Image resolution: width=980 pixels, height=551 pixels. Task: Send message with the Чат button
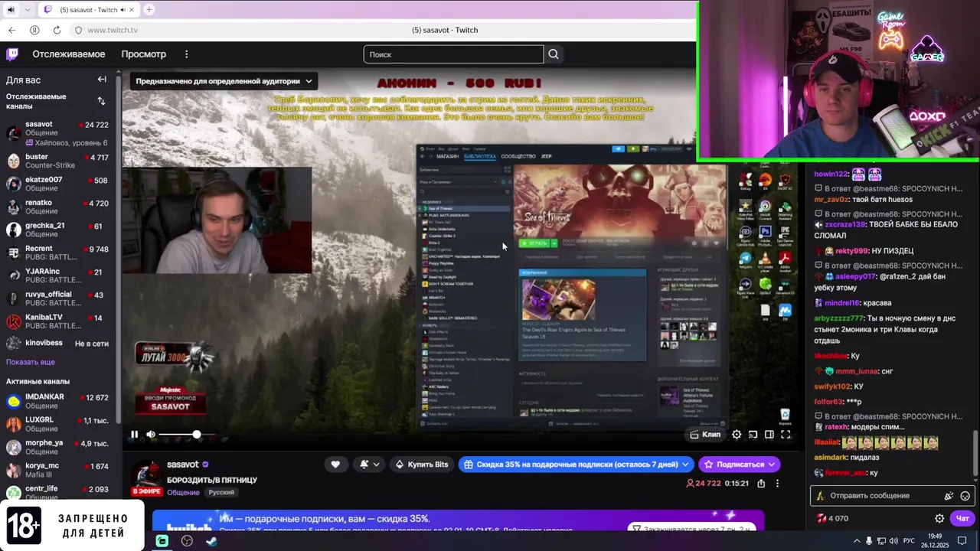(962, 518)
